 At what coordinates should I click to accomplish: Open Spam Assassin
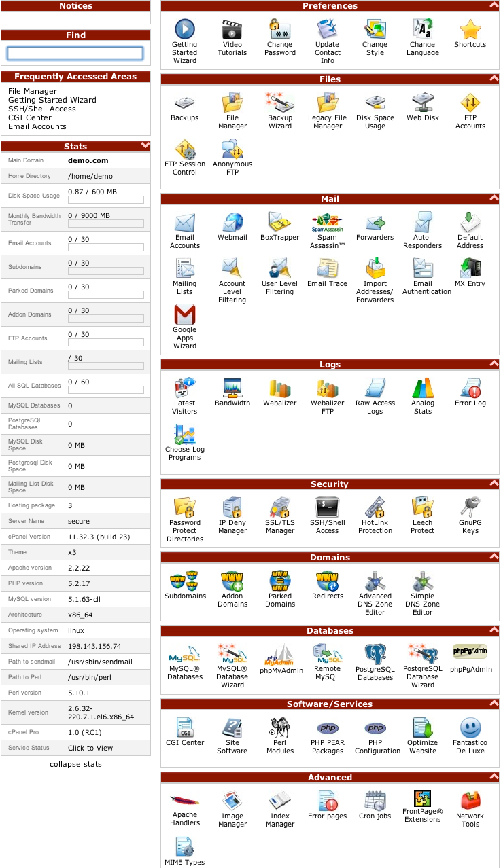coord(328,222)
